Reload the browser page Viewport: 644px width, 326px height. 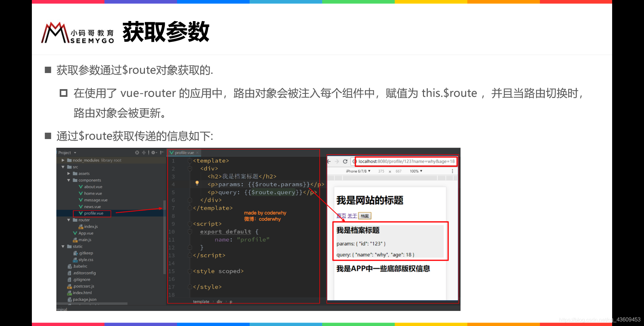[345, 161]
